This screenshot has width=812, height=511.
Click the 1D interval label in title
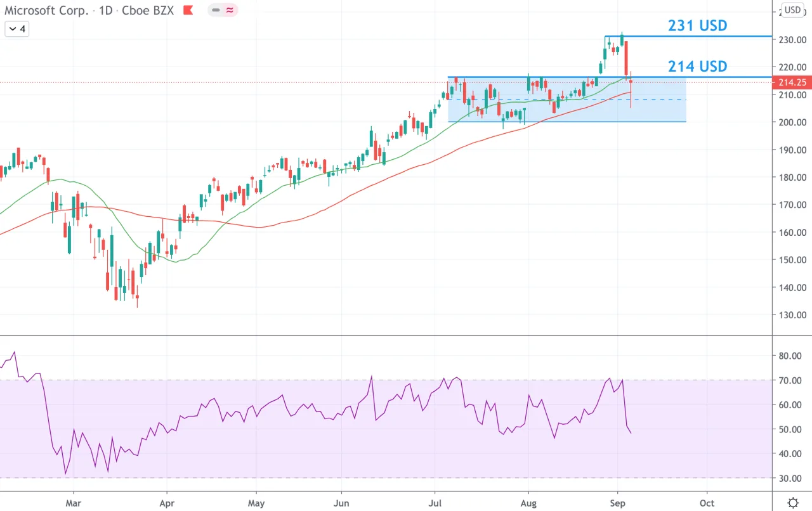pos(105,10)
